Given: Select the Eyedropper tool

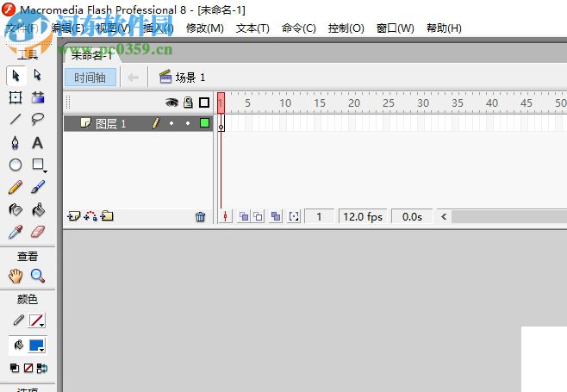Looking at the screenshot, I should [x=16, y=232].
